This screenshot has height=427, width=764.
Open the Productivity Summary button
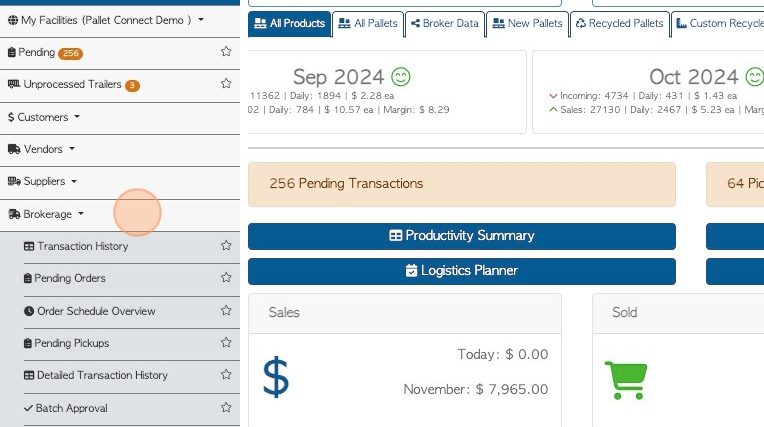tap(462, 236)
